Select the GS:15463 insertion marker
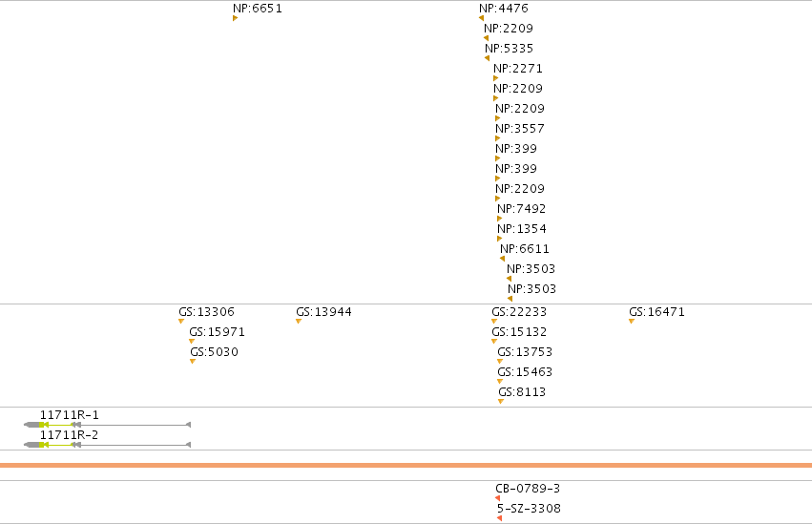Image resolution: width=812 pixels, height=524 pixels. click(x=500, y=382)
